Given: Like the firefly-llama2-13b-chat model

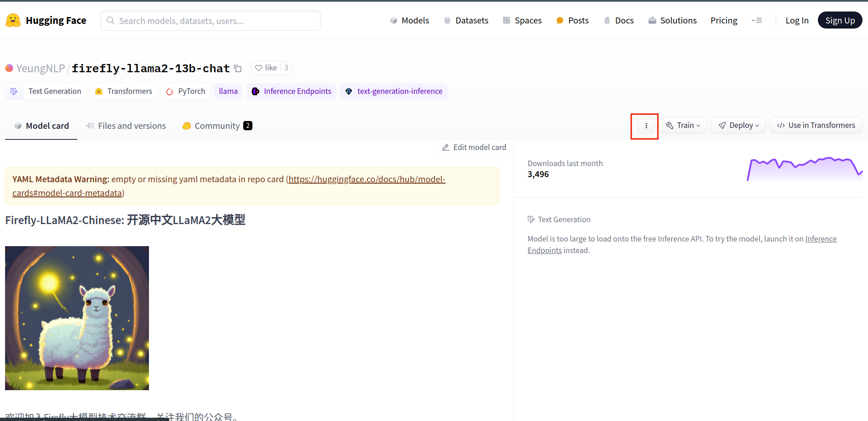Looking at the screenshot, I should [x=266, y=68].
